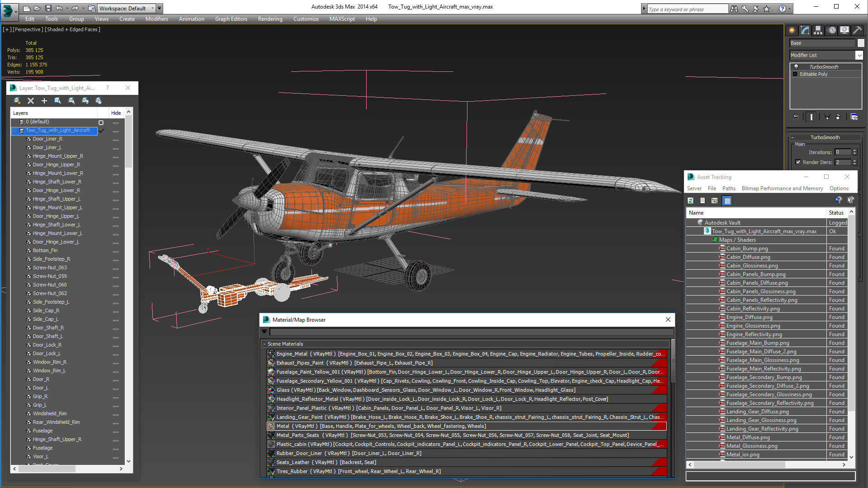Toggle the Render Iters checkbox
This screenshot has height=488, width=868.
[798, 162]
